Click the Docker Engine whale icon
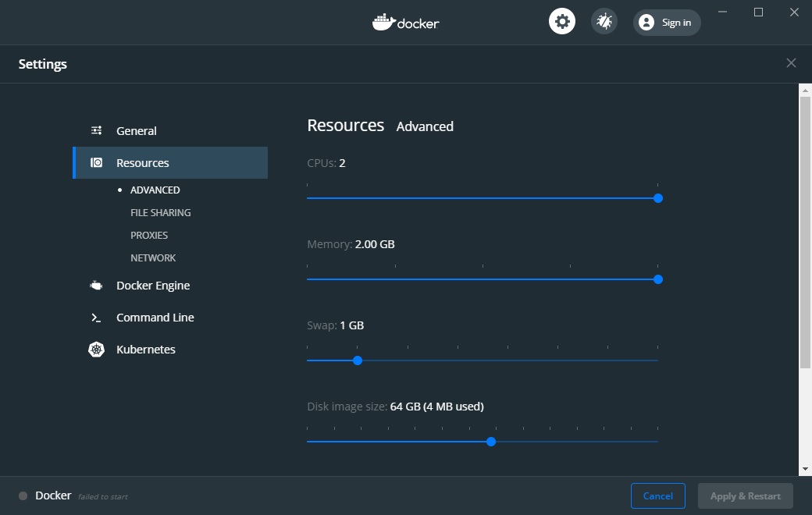 click(x=97, y=286)
